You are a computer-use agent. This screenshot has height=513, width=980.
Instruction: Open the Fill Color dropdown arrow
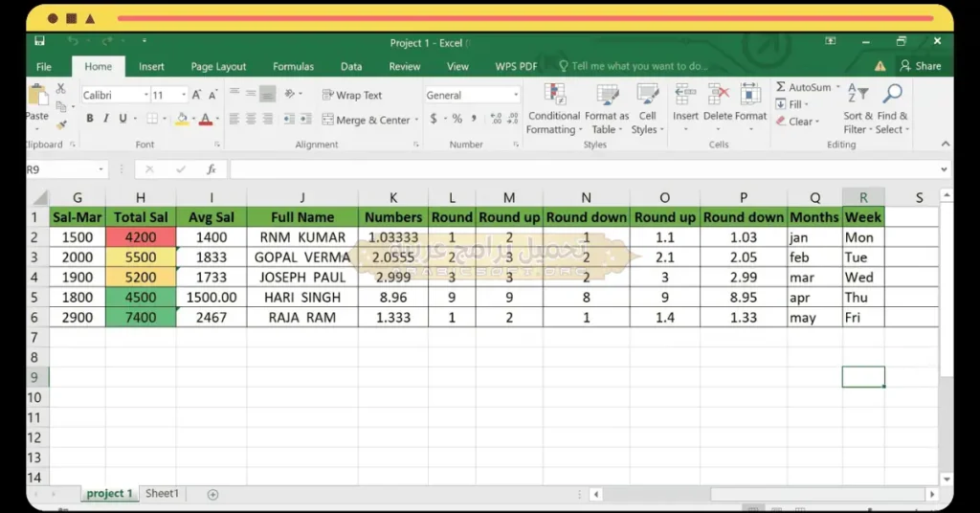click(193, 119)
